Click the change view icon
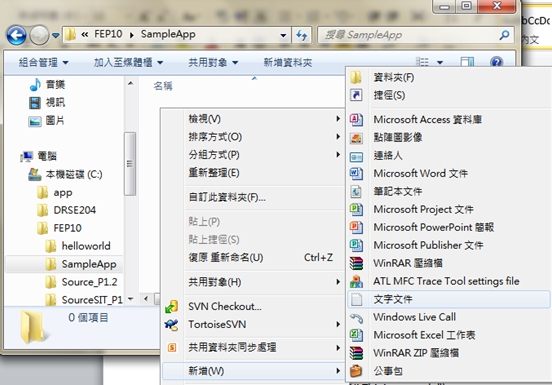Image resolution: width=552 pixels, height=385 pixels. (422, 63)
